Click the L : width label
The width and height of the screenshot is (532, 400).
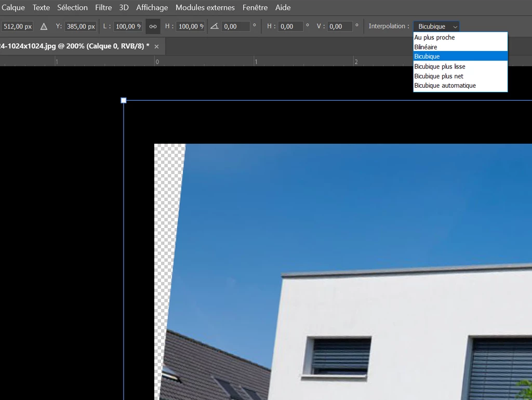[x=107, y=26]
